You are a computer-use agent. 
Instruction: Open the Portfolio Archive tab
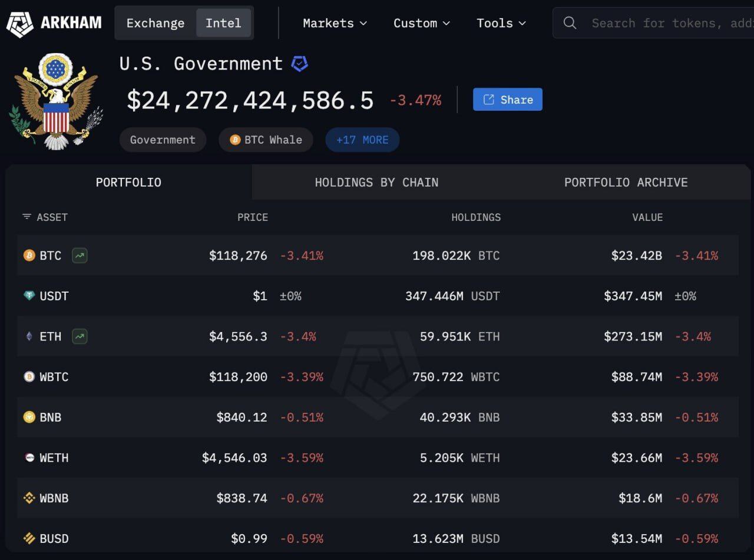[x=626, y=182]
